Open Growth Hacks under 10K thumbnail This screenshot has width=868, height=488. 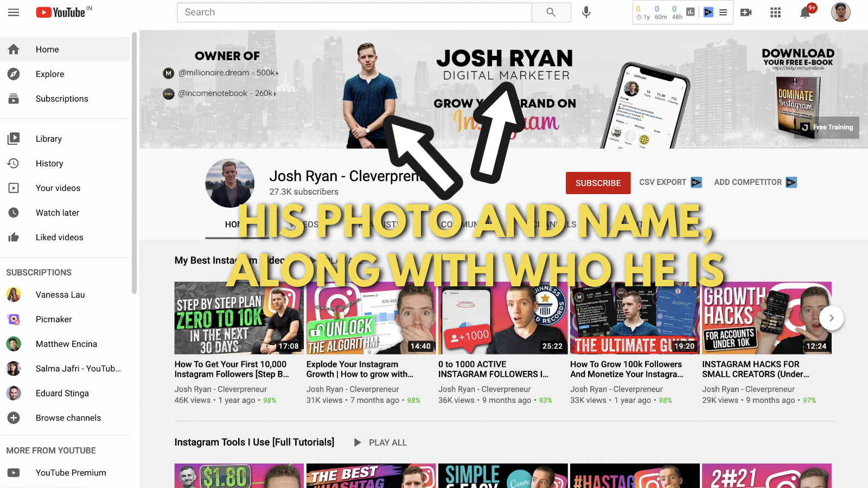click(x=767, y=318)
